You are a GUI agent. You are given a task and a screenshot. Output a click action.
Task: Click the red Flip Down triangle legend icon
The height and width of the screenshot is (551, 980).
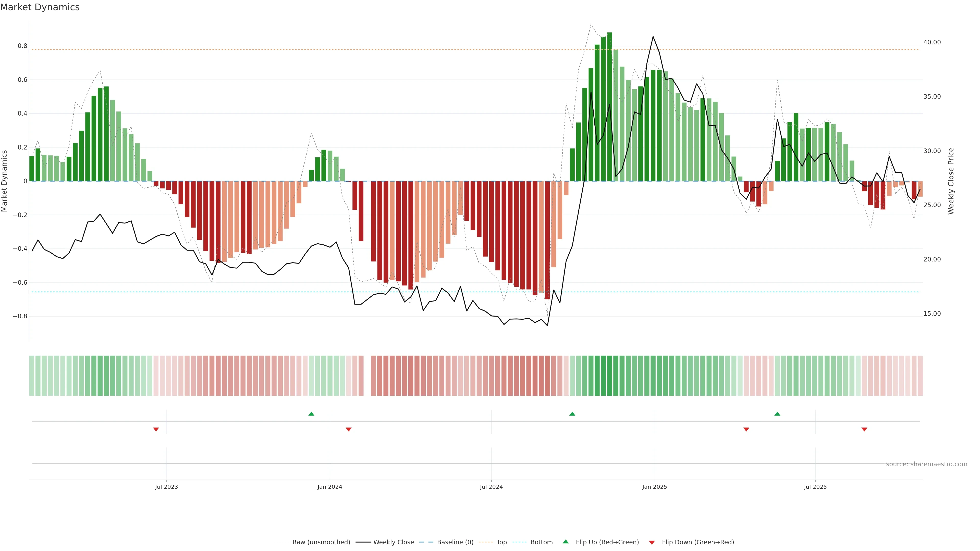(652, 543)
